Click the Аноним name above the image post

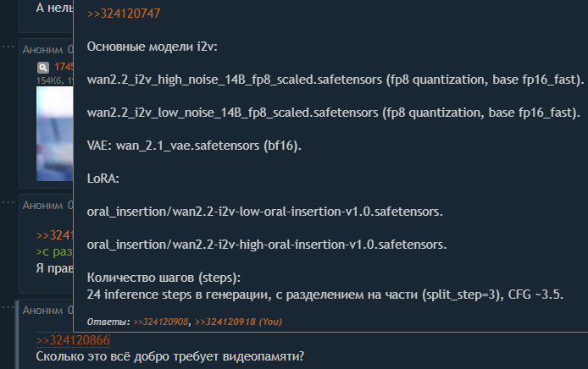click(42, 50)
